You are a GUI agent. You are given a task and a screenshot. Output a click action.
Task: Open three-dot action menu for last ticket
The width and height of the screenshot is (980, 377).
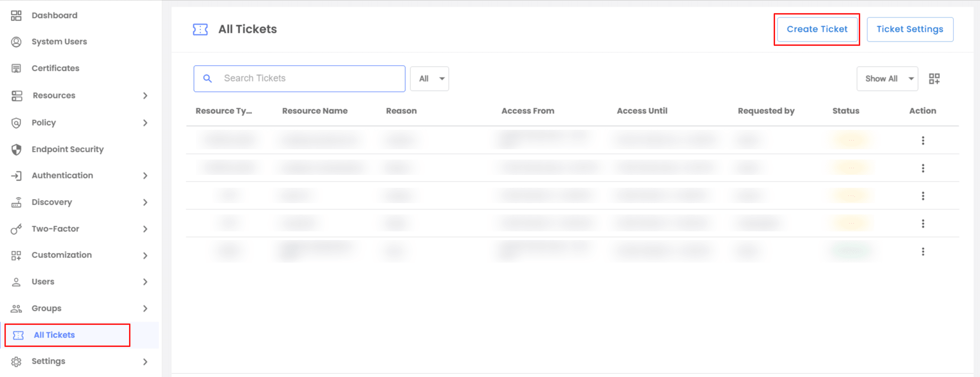click(923, 252)
